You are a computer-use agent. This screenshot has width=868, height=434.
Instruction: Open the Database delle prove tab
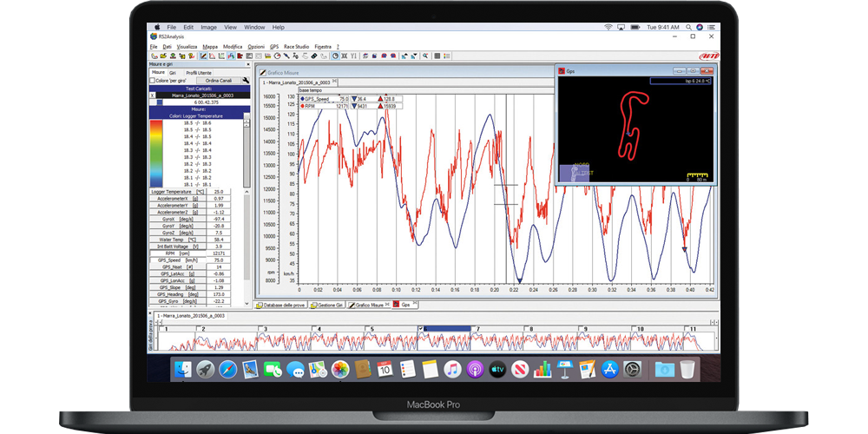280,305
